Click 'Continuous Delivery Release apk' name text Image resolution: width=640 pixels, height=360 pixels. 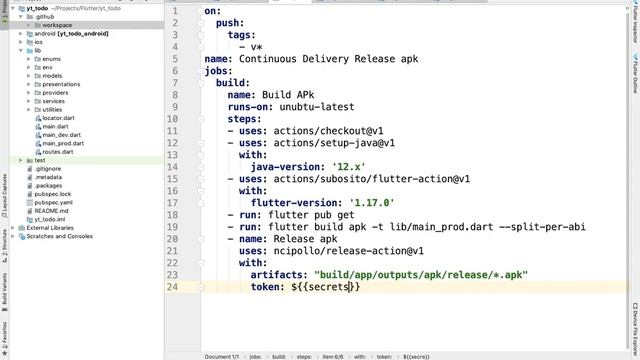[x=329, y=59]
